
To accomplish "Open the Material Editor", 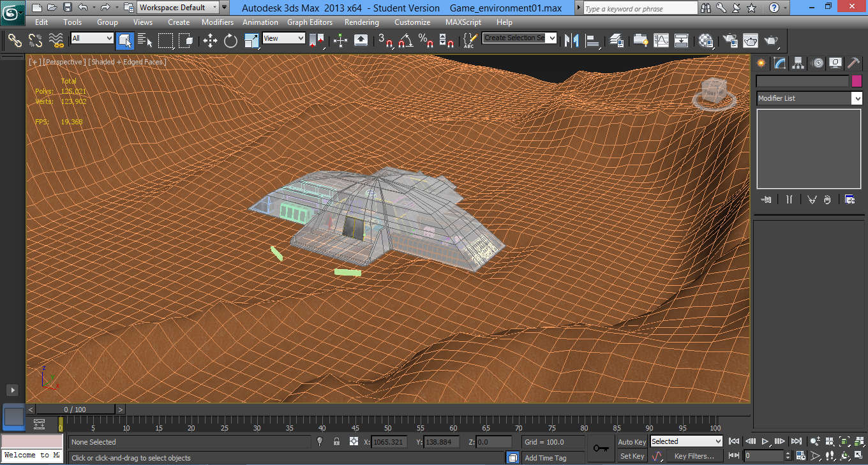I will (705, 41).
